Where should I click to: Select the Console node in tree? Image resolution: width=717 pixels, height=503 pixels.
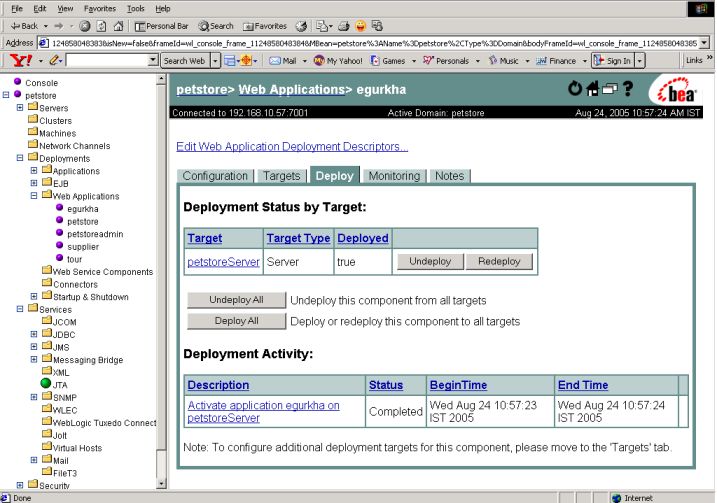pyautogui.click(x=42, y=83)
